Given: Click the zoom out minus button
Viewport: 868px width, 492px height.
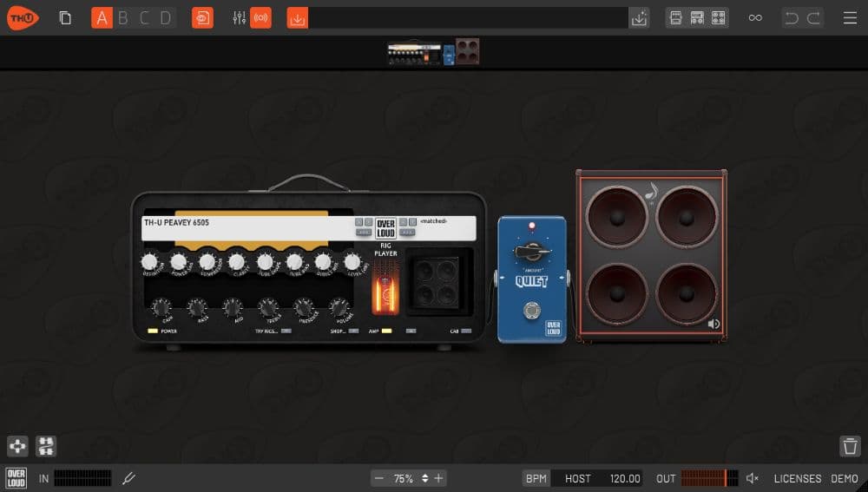Looking at the screenshot, I should [378, 478].
